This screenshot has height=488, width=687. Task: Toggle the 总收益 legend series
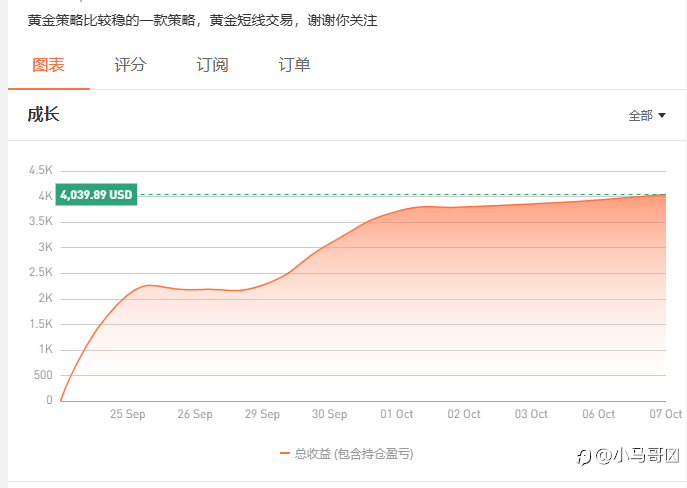tap(346, 453)
